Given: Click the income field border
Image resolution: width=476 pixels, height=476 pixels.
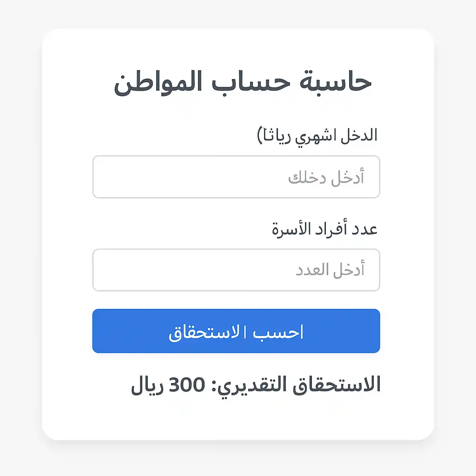Looking at the screenshot, I should point(236,157).
